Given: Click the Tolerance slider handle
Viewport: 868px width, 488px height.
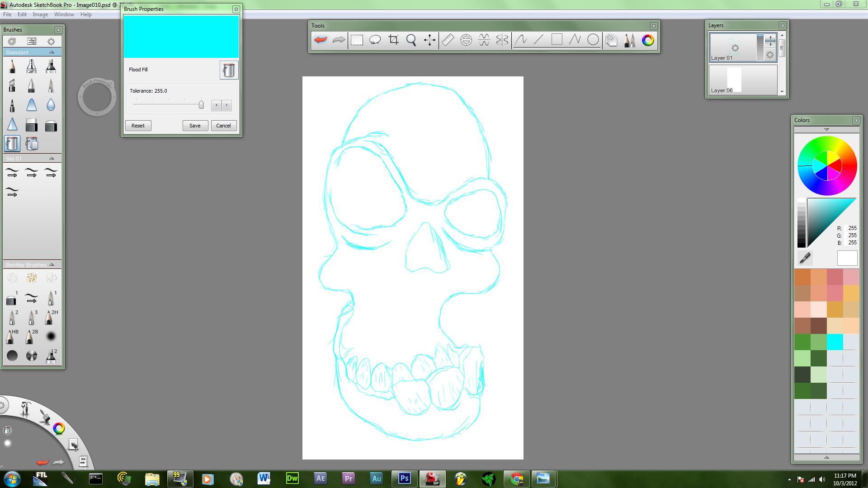Looking at the screenshot, I should [x=201, y=105].
